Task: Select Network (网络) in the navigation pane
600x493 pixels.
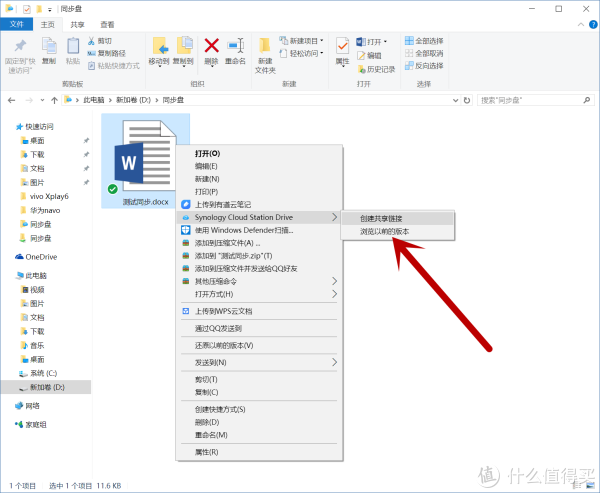Action: [x=28, y=406]
